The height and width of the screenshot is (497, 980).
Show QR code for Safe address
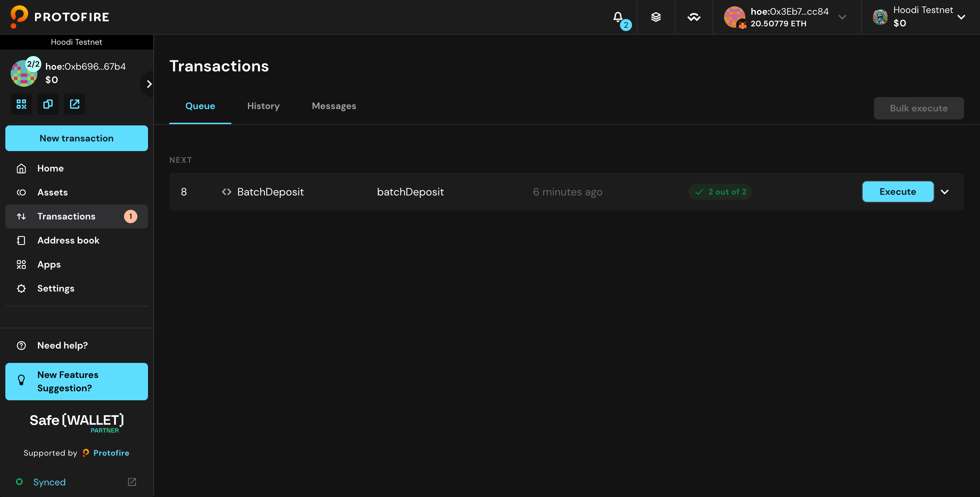(x=21, y=104)
